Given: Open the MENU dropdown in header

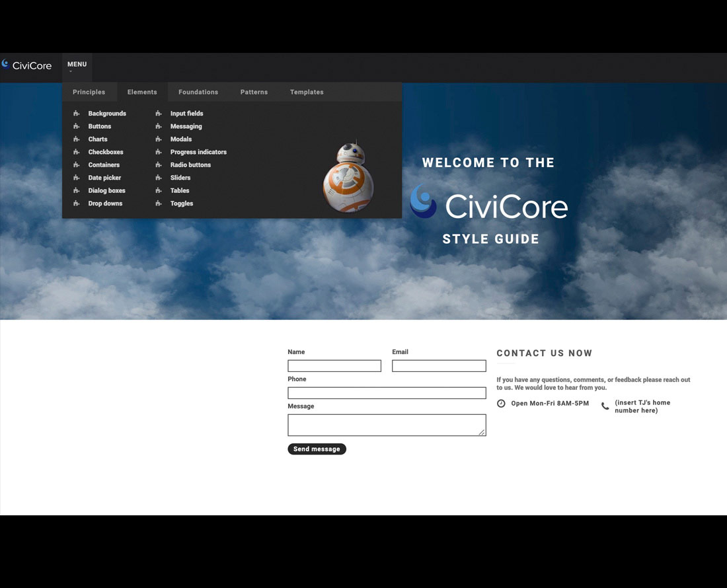Looking at the screenshot, I should (77, 65).
